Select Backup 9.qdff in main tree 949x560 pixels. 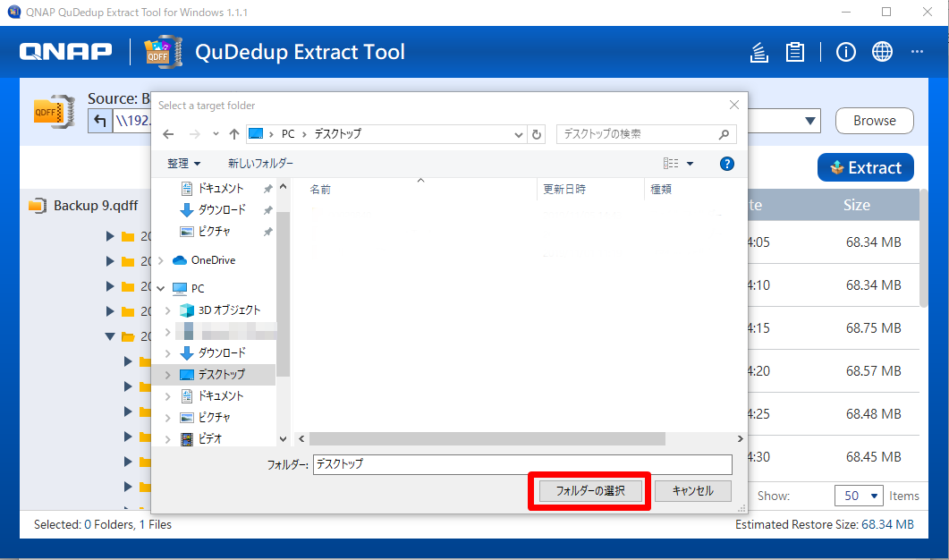96,206
